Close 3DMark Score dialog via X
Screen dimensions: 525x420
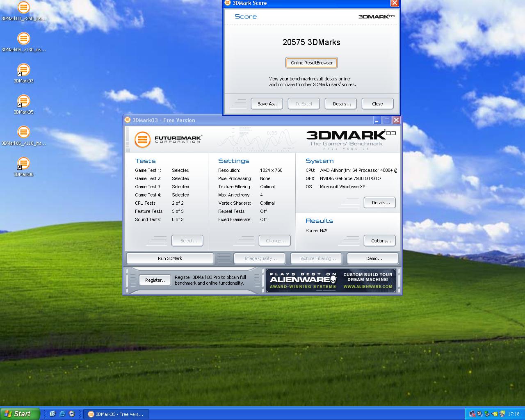395,3
